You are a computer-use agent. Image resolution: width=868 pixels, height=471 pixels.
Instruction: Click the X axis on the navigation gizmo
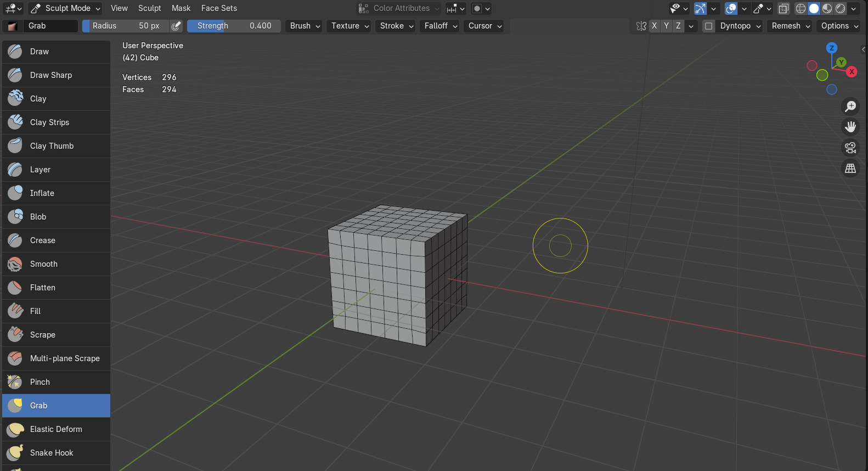point(852,72)
